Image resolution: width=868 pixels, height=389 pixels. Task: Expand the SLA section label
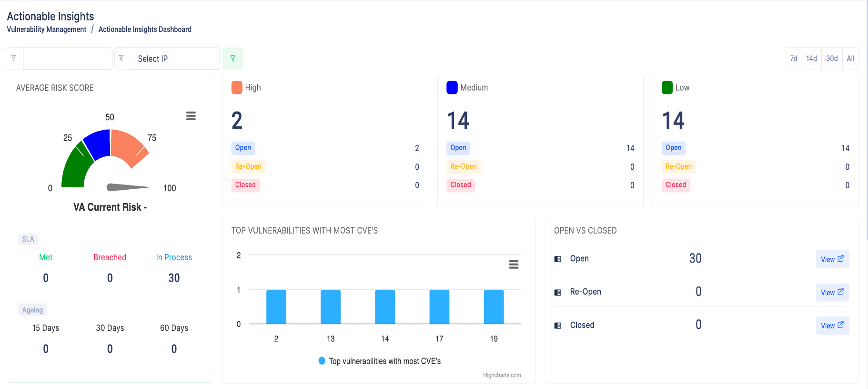[28, 239]
